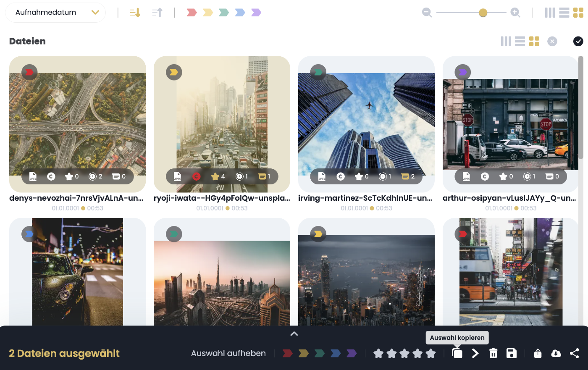Viewport: 588px width, 370px height.
Task: Switch Dateien section to column view
Action: pos(506,41)
